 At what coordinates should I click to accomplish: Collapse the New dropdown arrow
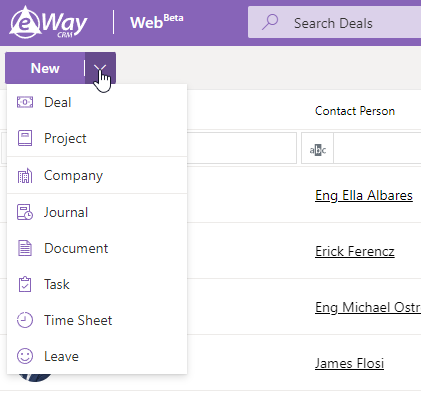click(x=100, y=68)
